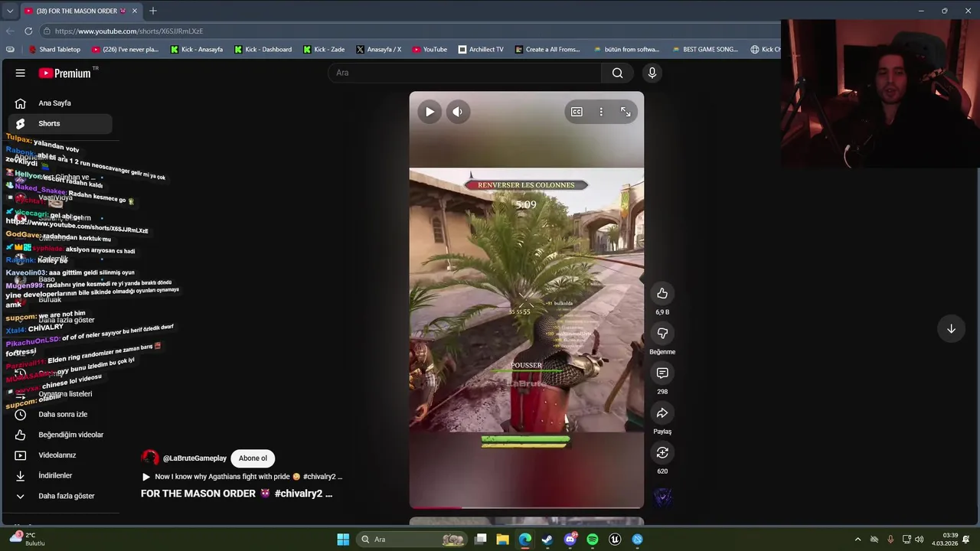Play the Shorts video
Screen dimensions: 980x551
[430, 112]
